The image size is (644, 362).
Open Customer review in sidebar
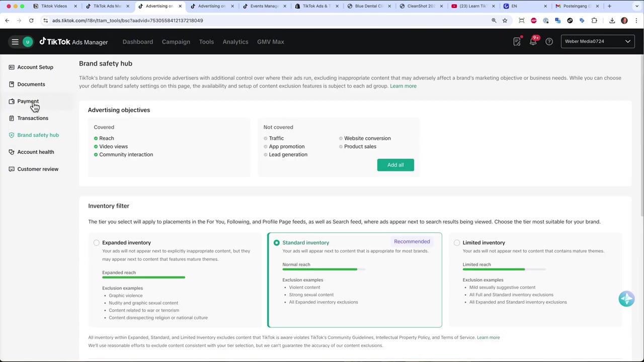(38, 169)
